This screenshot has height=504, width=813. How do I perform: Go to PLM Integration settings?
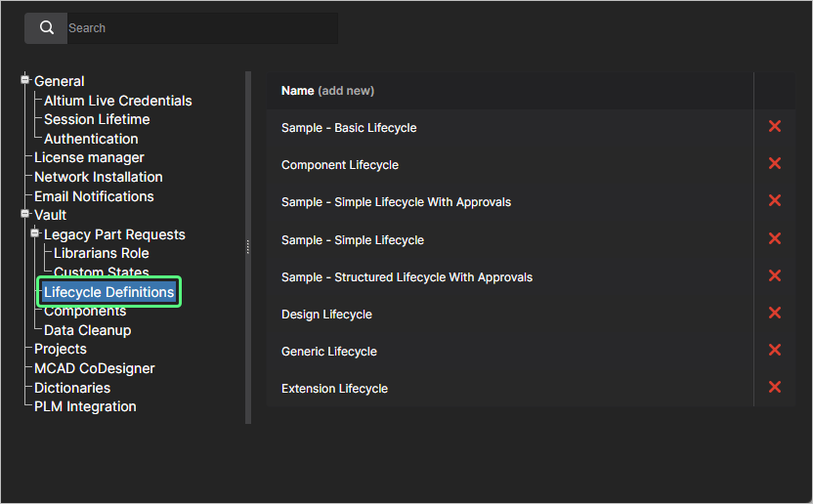pos(85,406)
